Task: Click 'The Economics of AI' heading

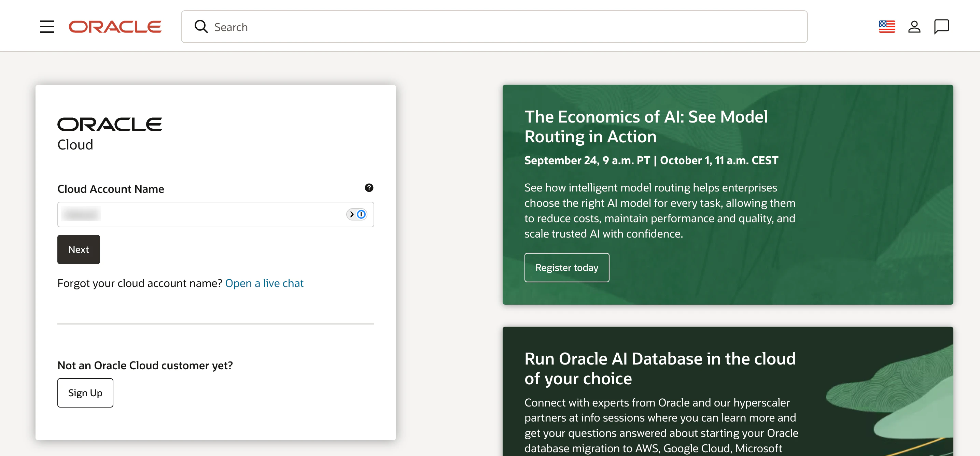Action: (x=646, y=126)
